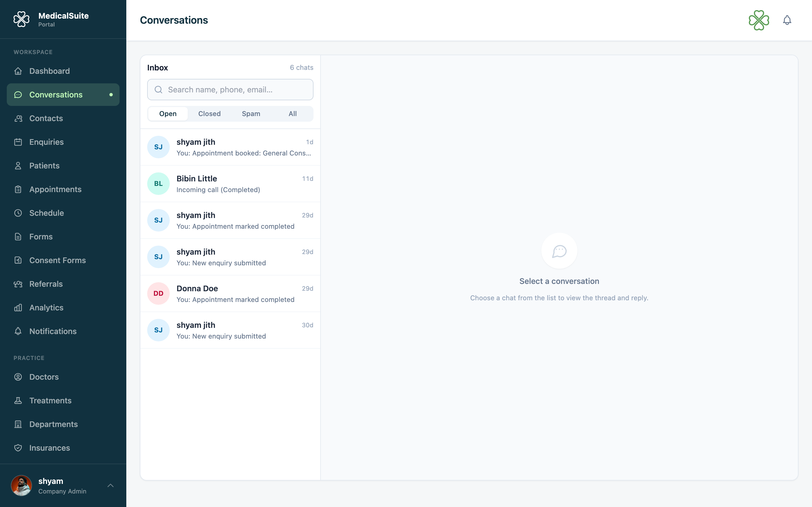Open notifications bell in top header

[787, 20]
